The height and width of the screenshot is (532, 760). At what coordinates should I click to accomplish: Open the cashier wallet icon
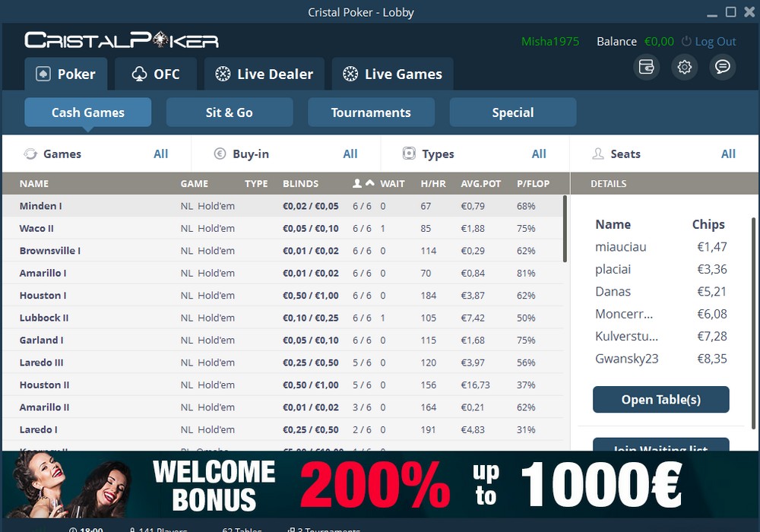(x=646, y=67)
